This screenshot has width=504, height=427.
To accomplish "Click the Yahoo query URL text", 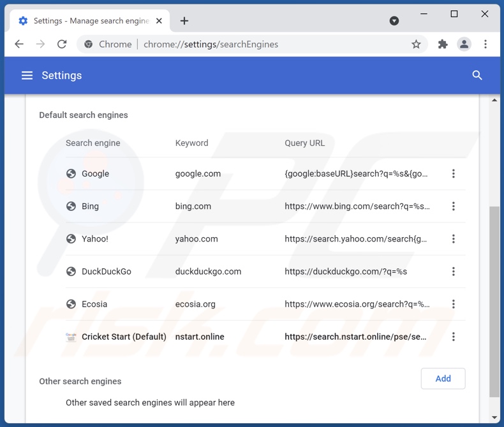I will tap(356, 239).
